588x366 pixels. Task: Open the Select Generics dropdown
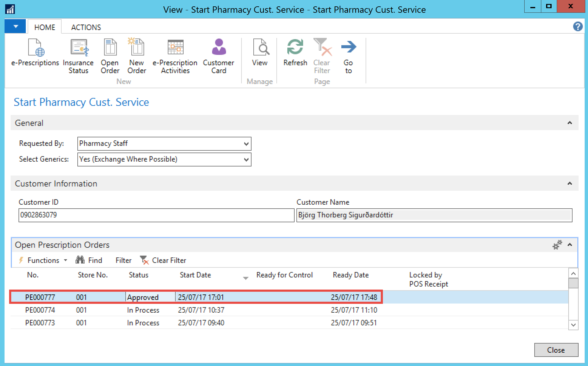click(x=246, y=159)
